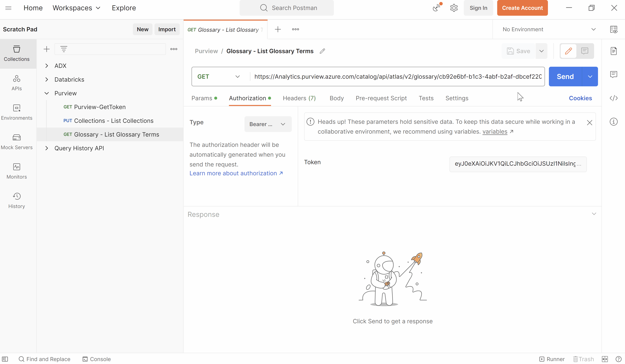Switch to build mode pencil icon
The width and height of the screenshot is (625, 364).
point(568,51)
